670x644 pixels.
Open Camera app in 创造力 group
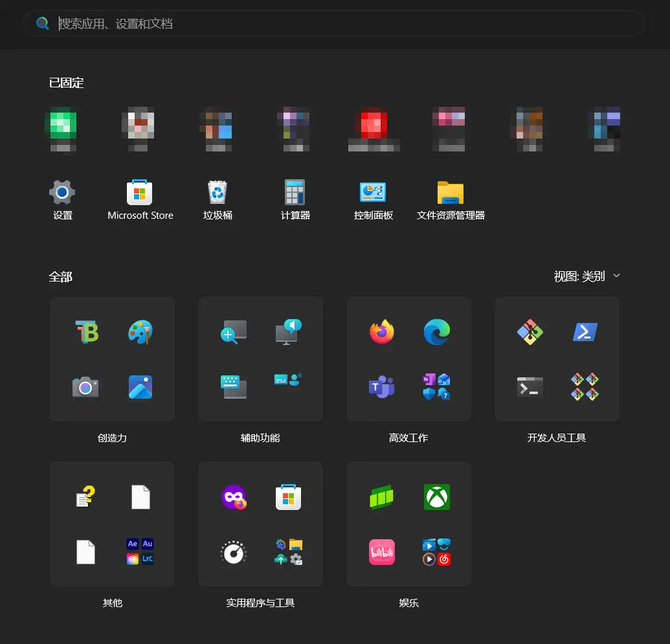click(x=85, y=387)
